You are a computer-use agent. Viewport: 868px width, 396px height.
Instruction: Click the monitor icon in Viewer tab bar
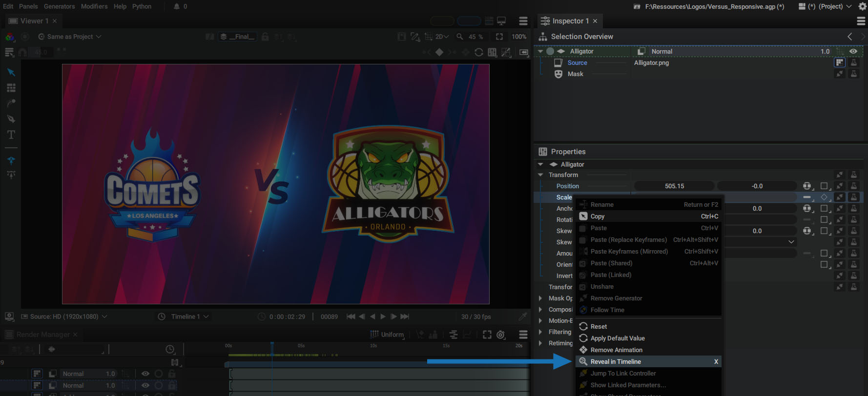[501, 21]
